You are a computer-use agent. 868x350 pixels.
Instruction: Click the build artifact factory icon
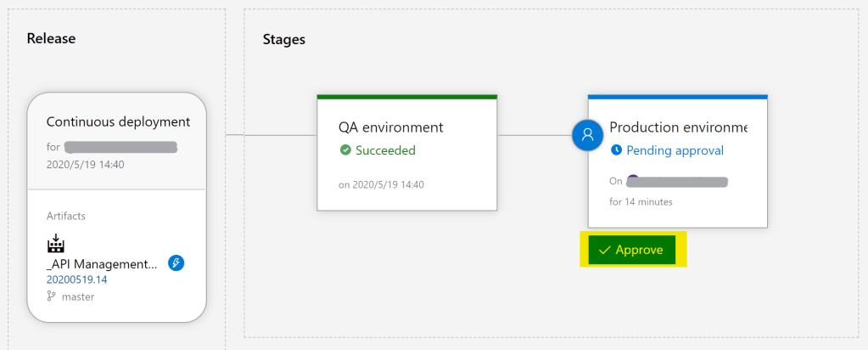coord(56,245)
